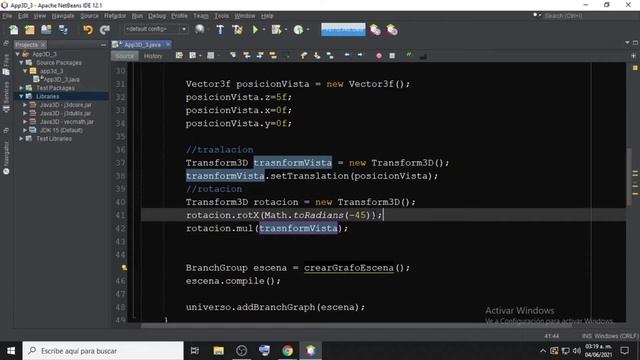Click the Debug Project icon
This screenshot has height=360, width=640.
point(276,30)
